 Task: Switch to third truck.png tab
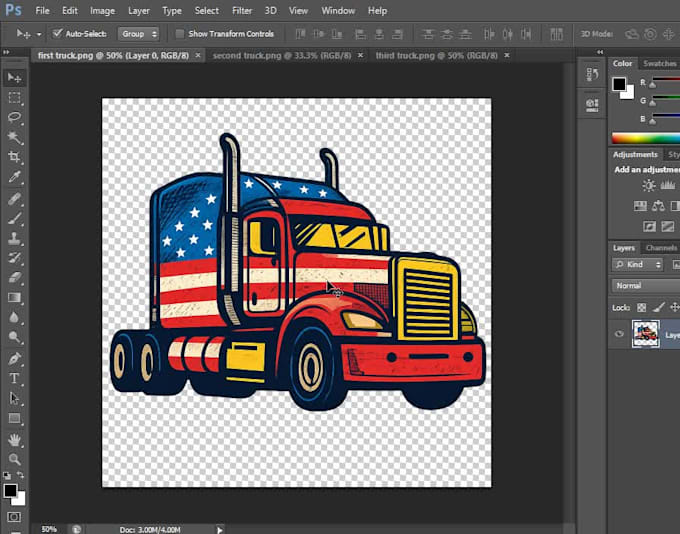coord(437,56)
